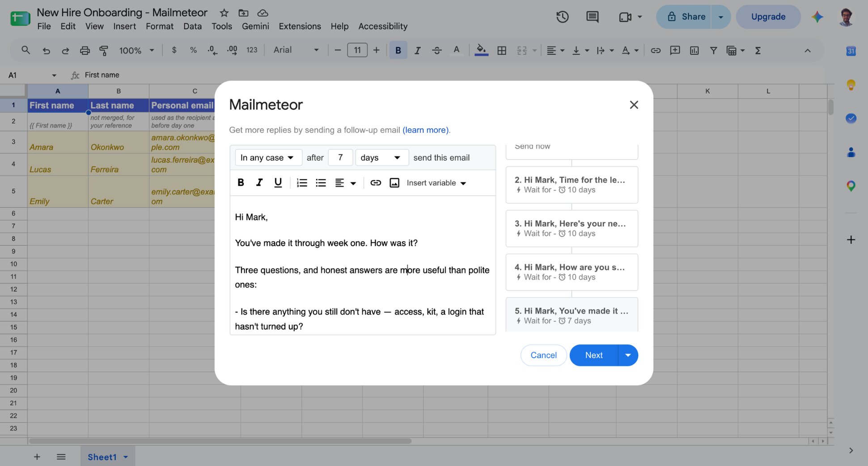Open the 100% zoom dropdown
This screenshot has height=466, width=868.
[136, 50]
